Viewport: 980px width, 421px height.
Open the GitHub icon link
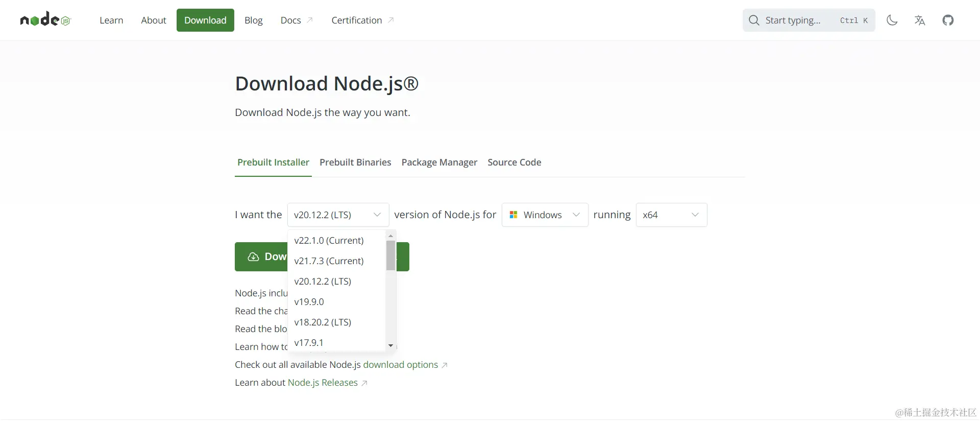pos(948,20)
